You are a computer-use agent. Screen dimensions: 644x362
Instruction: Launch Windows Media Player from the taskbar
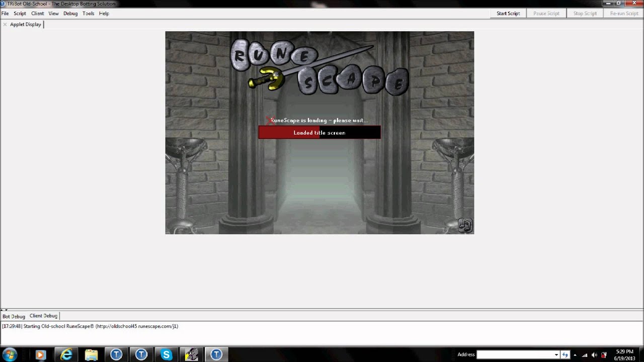tap(41, 354)
